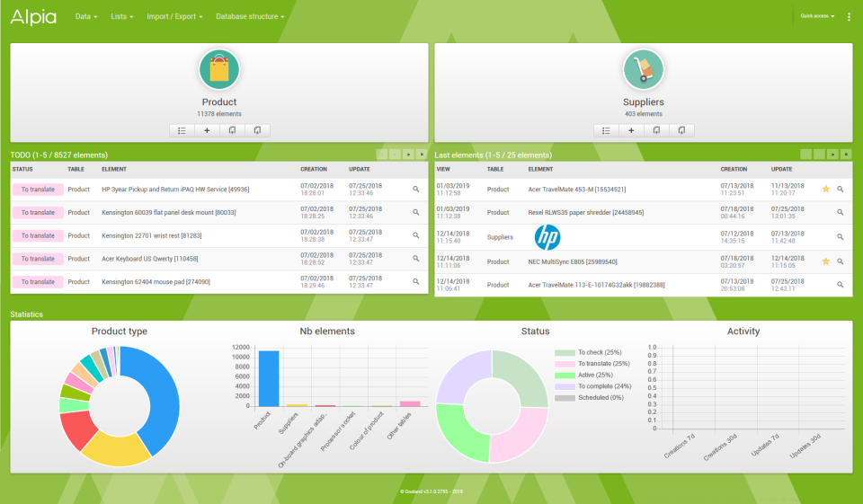Toggle the Active legend entry
This screenshot has height=504, width=863.
pyautogui.click(x=584, y=376)
